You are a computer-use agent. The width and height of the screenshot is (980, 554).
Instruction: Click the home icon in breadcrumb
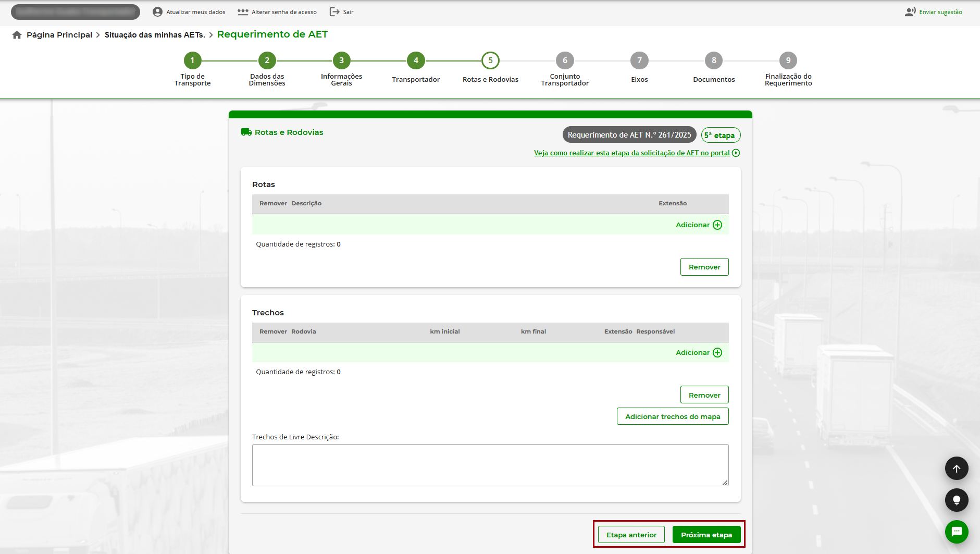click(x=17, y=35)
